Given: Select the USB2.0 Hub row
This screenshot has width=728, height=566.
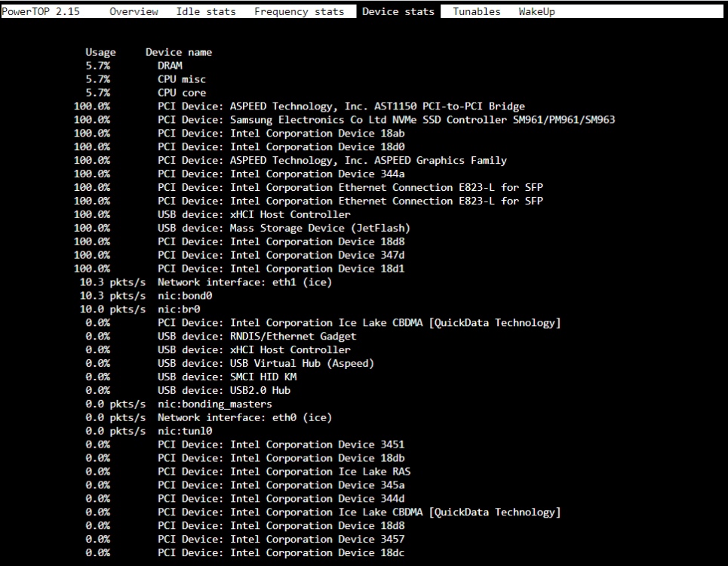Looking at the screenshot, I should point(188,390).
